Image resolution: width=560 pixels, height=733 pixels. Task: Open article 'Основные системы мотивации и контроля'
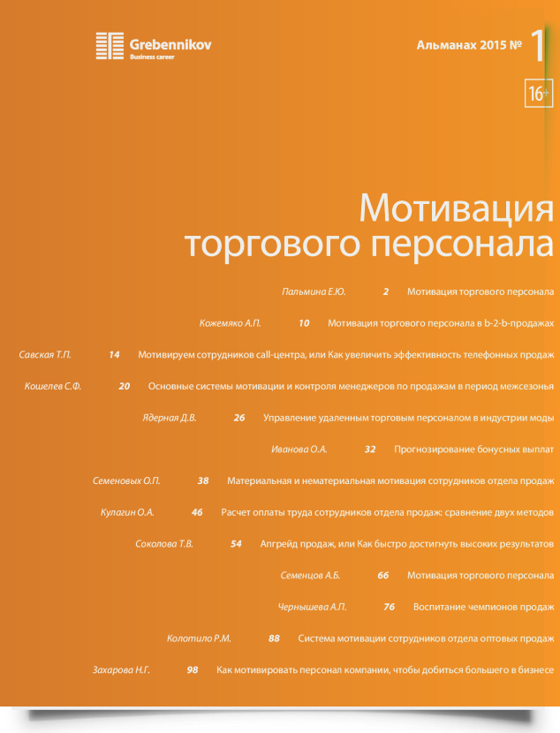point(351,386)
